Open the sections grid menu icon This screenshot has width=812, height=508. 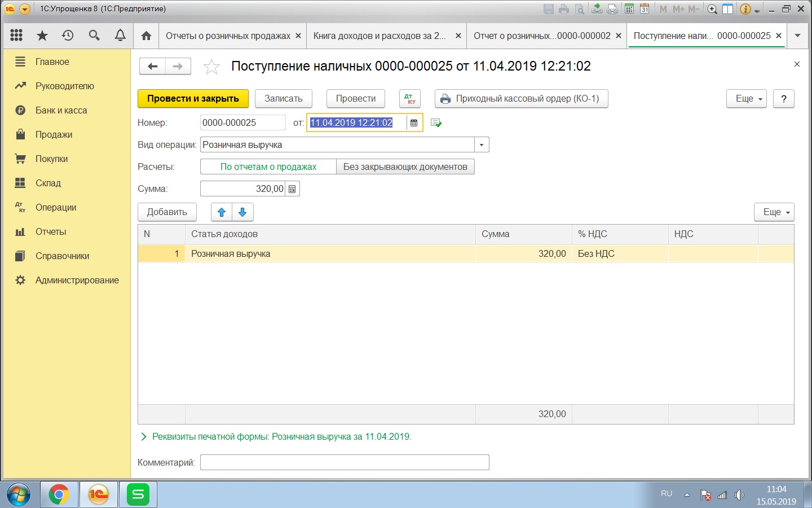coord(16,36)
